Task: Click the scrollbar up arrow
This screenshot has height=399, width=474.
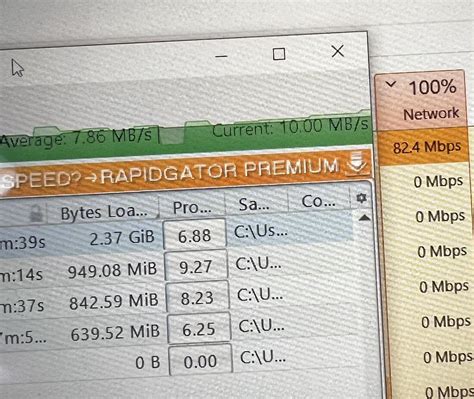Action: 364,218
